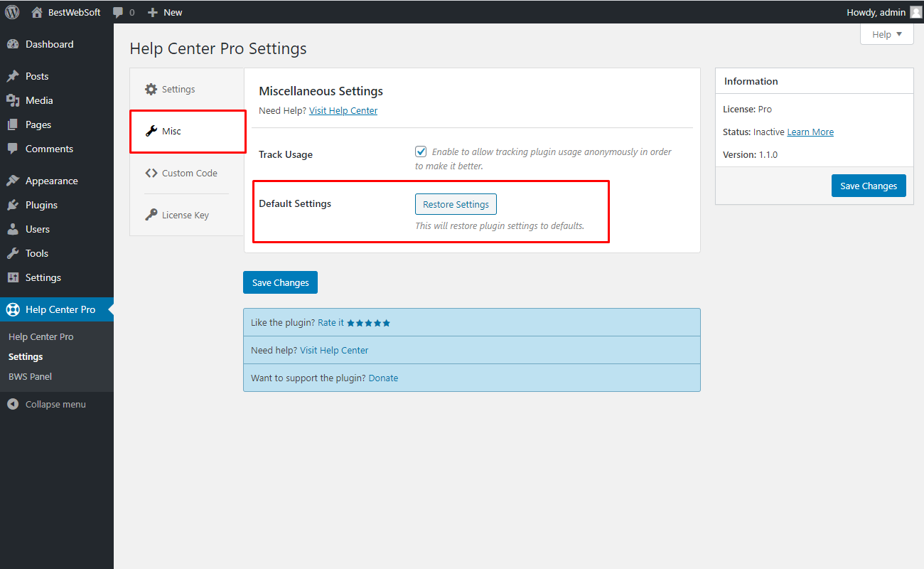Image resolution: width=924 pixels, height=569 pixels.
Task: Click the Users person icon
Action: point(13,229)
